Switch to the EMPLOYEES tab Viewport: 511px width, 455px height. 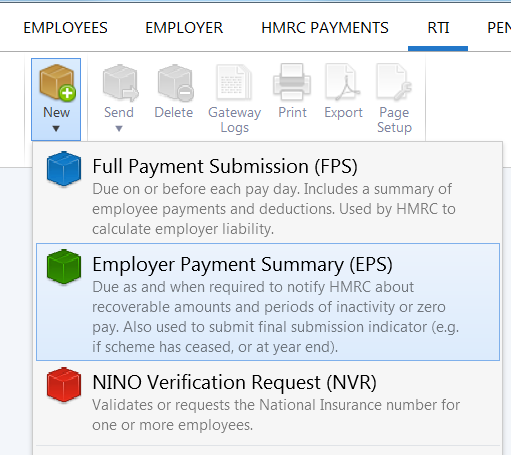tap(65, 28)
